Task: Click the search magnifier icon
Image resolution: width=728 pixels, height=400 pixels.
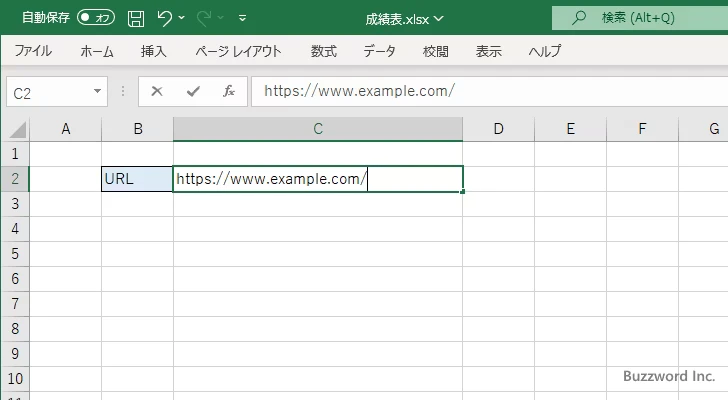Action: coord(578,18)
